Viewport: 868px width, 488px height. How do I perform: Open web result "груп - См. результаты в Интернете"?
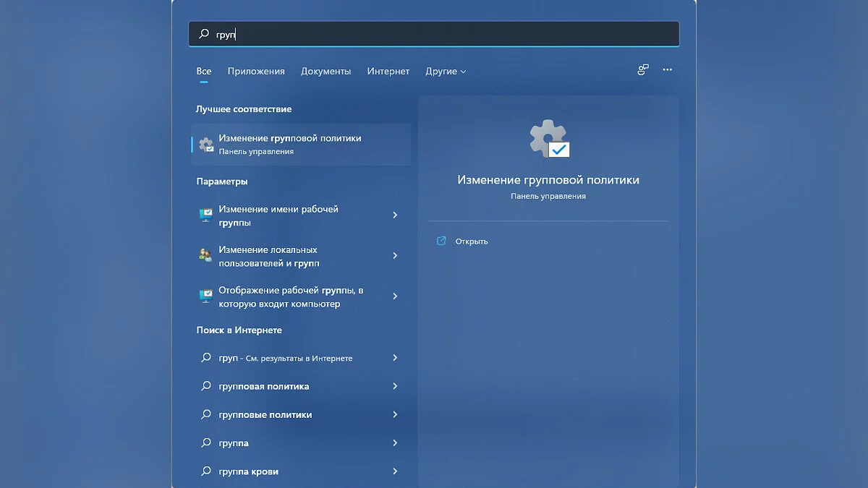[301, 358]
